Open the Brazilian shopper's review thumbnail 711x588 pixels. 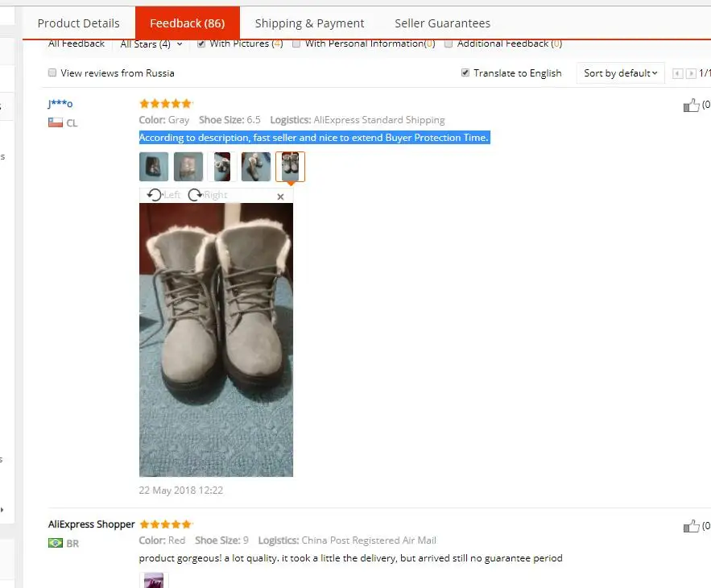[x=154, y=580]
